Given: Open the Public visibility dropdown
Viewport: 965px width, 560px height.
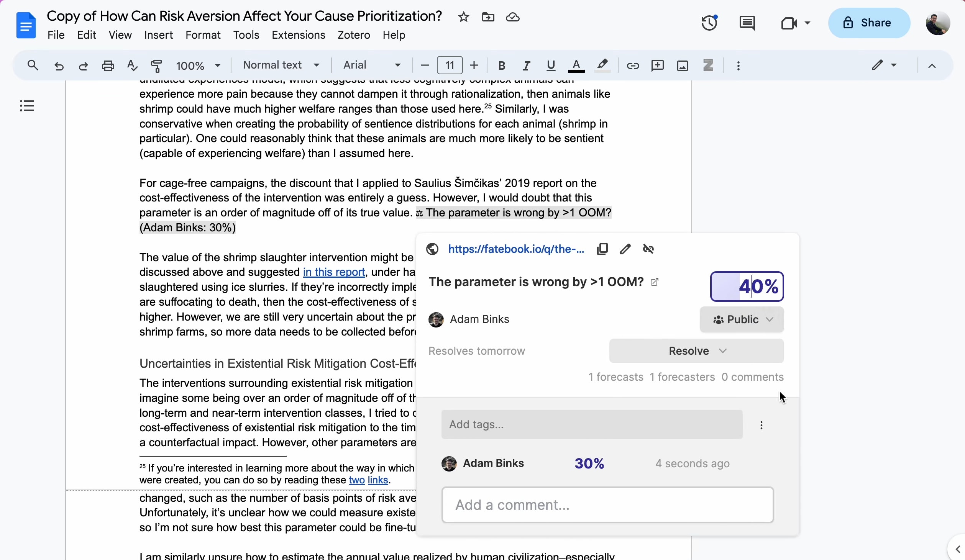Looking at the screenshot, I should tap(742, 319).
